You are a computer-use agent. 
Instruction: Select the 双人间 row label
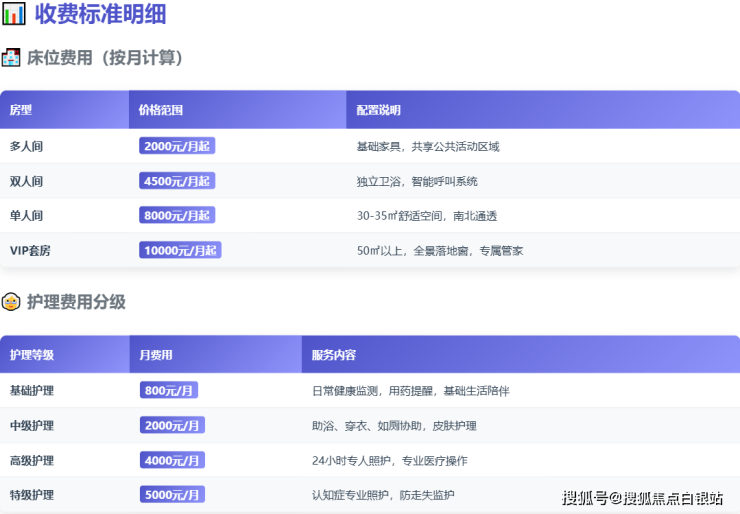point(26,181)
